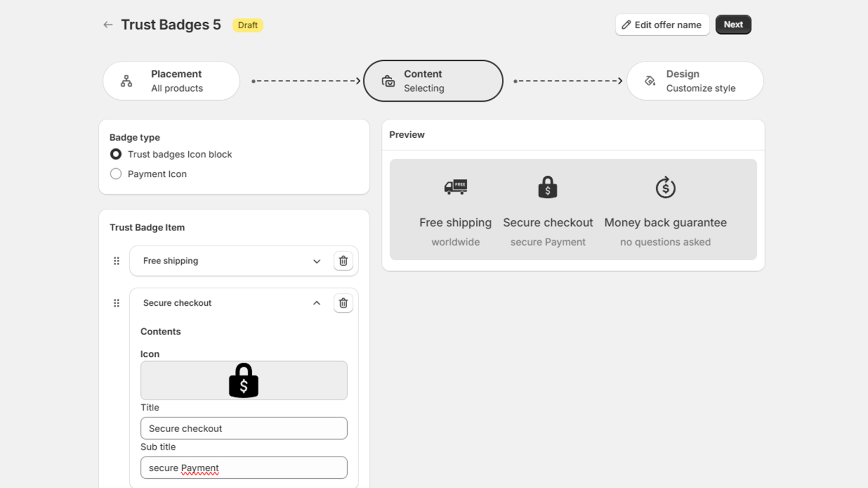Delete the Free shipping badge item

click(343, 261)
